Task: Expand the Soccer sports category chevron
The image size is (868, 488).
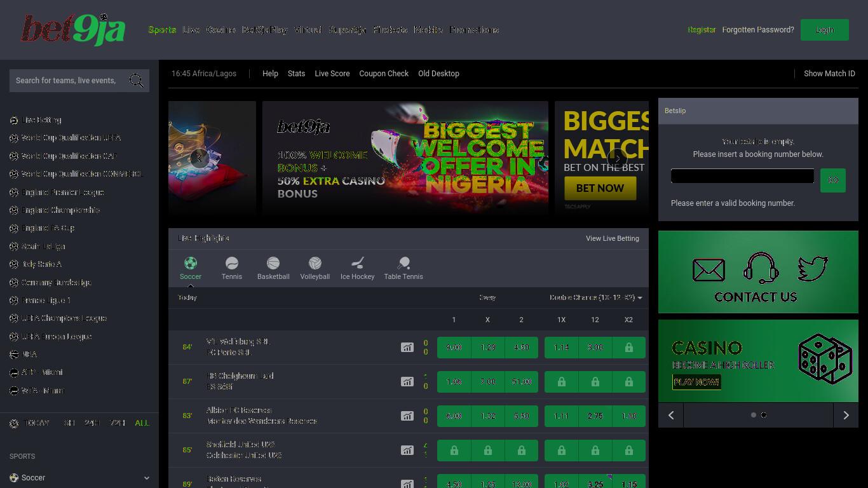Action: click(x=147, y=478)
